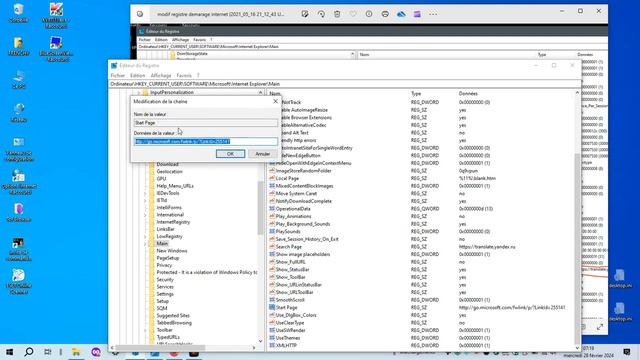Click the tree pane vertical scrollbar thumb
The width and height of the screenshot is (640, 360).
pos(260,207)
